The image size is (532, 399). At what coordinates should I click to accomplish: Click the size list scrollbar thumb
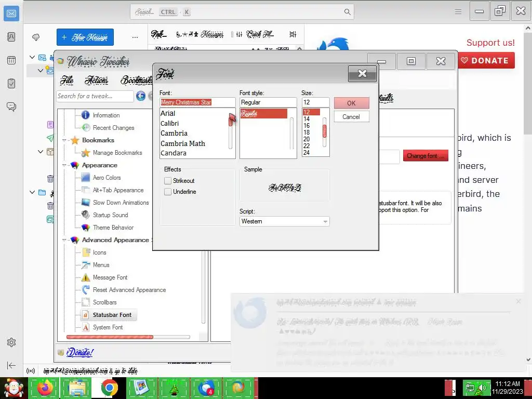324,131
